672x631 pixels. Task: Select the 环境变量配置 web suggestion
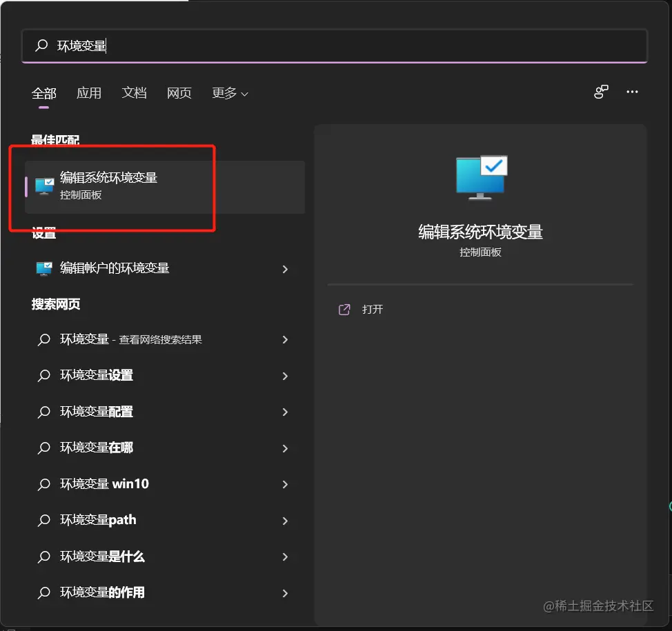pyautogui.click(x=165, y=412)
